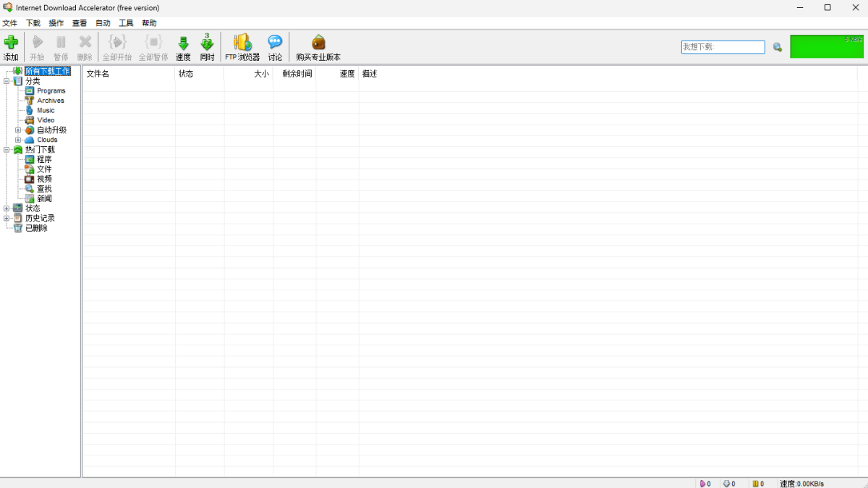
Task: Click in the 我想下载 search field
Action: pyautogui.click(x=722, y=47)
